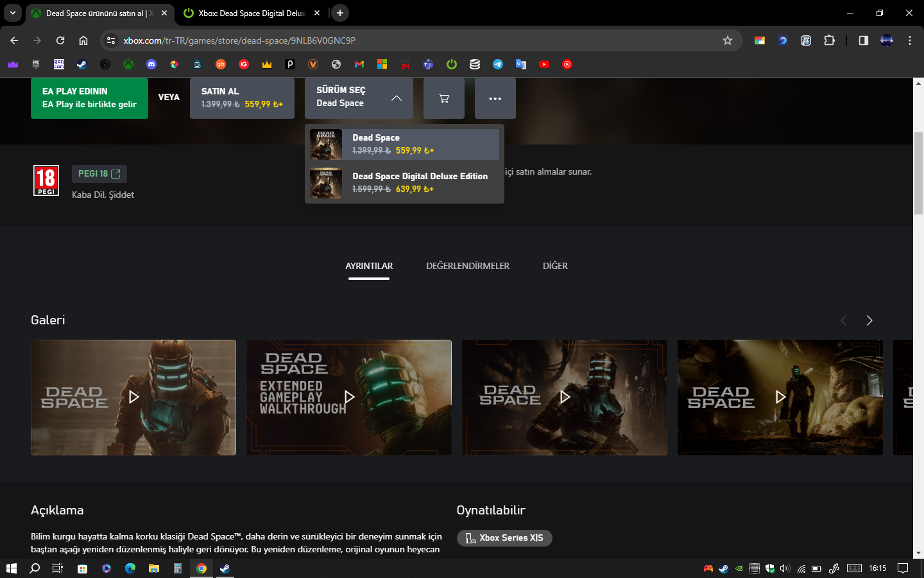Switch to the AYRINTILAR tab
924x578 pixels.
[369, 266]
